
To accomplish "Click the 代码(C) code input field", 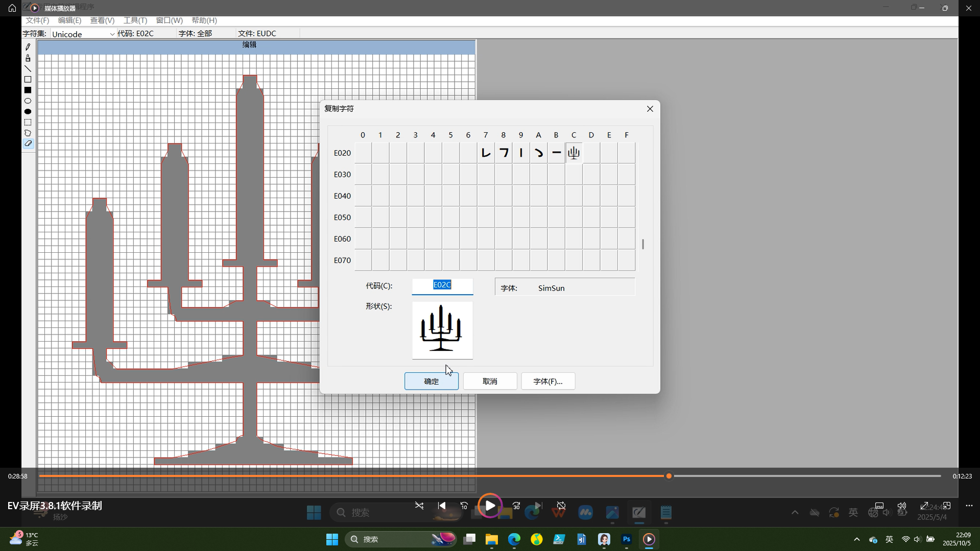I will coord(442,285).
